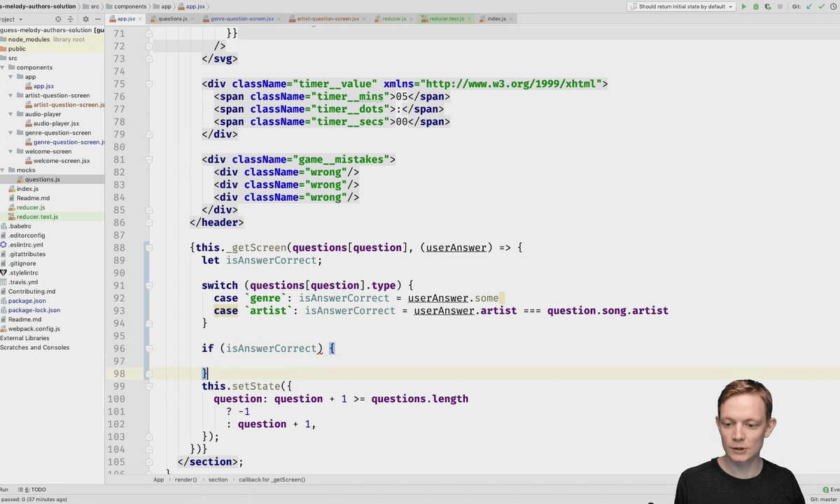The height and width of the screenshot is (504, 840).
Task: Select App in the bottom breadcrumb
Action: pos(158,479)
